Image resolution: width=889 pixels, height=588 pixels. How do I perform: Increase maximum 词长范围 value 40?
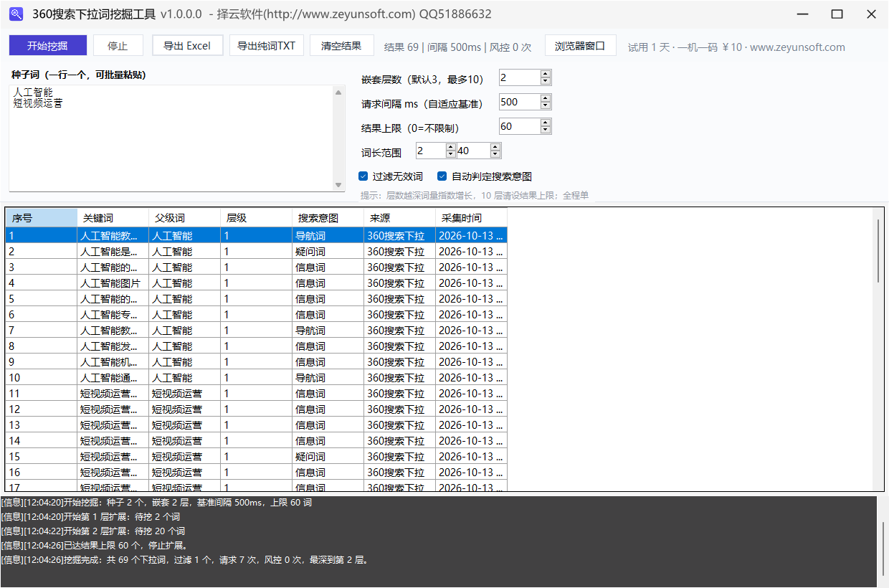495,147
